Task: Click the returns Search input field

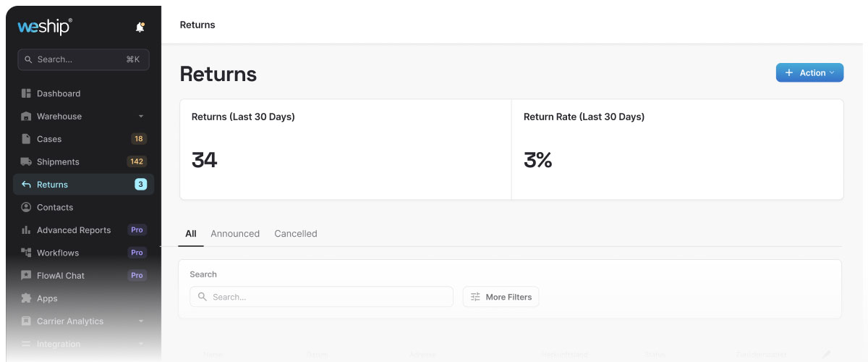Action: 321,297
